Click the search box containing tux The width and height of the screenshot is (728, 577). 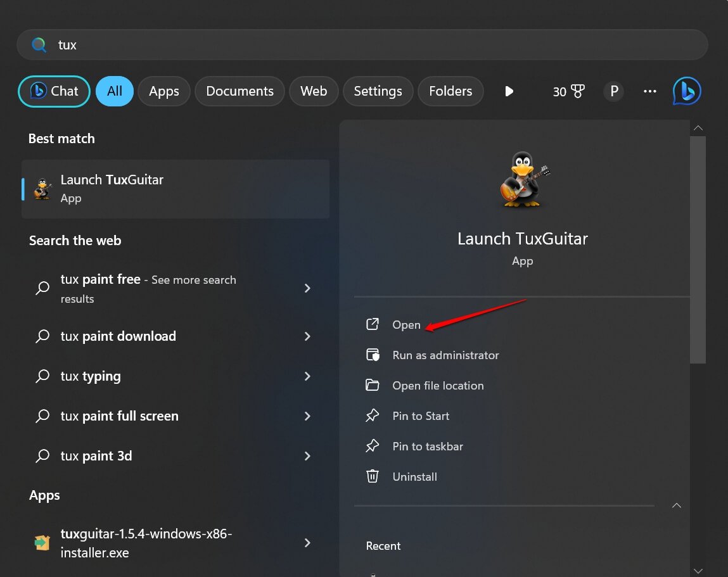361,45
